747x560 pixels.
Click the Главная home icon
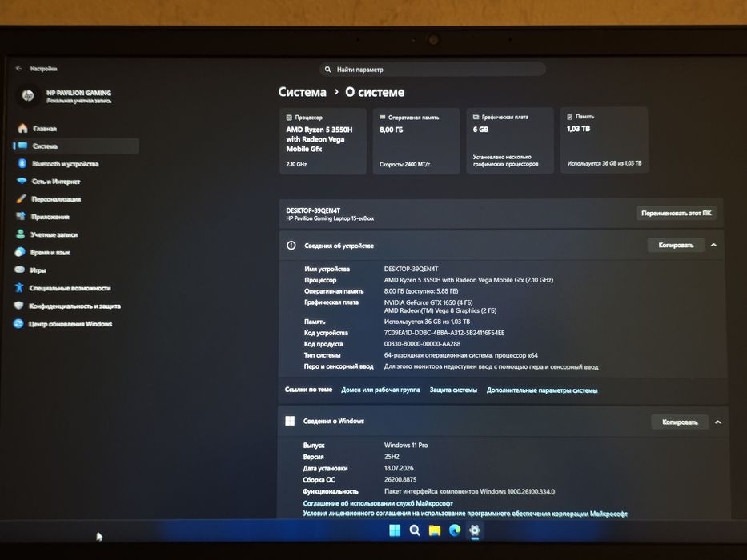(x=22, y=128)
